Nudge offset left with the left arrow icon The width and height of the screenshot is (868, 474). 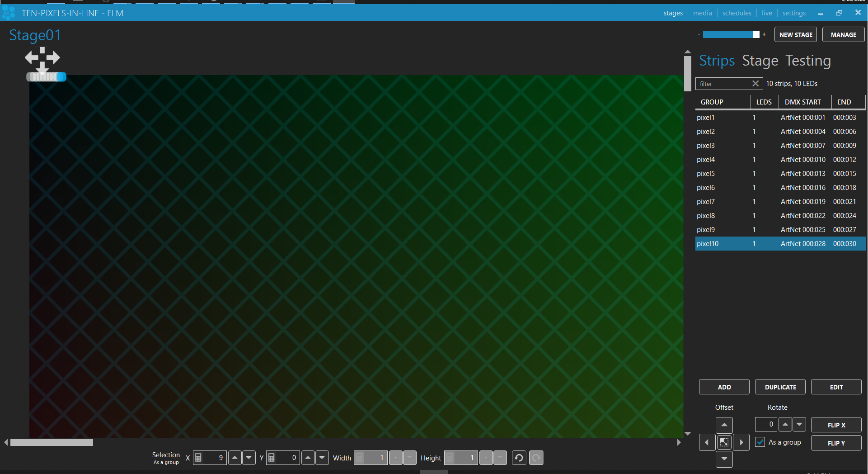(x=707, y=442)
